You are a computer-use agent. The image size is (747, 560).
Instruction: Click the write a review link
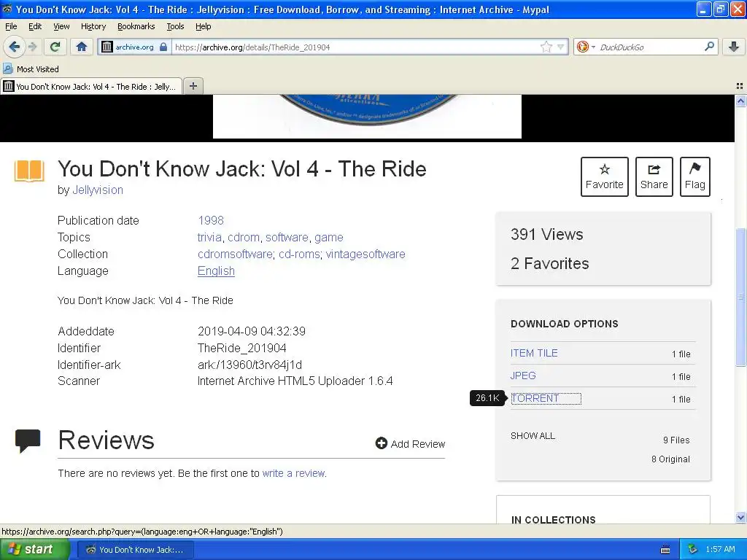293,473
